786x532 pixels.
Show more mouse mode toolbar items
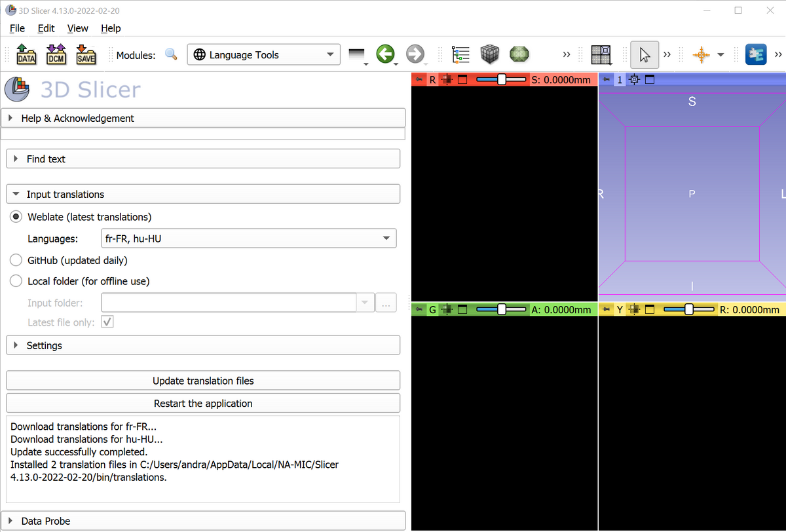[x=667, y=54]
